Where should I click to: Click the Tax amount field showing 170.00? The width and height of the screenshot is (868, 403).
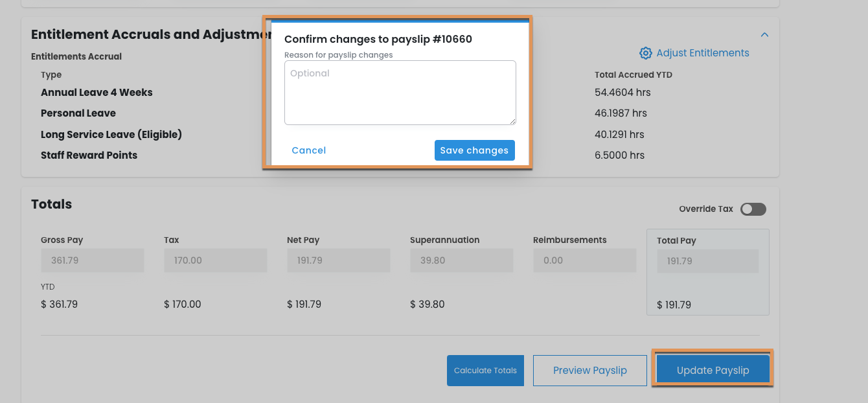coord(215,260)
